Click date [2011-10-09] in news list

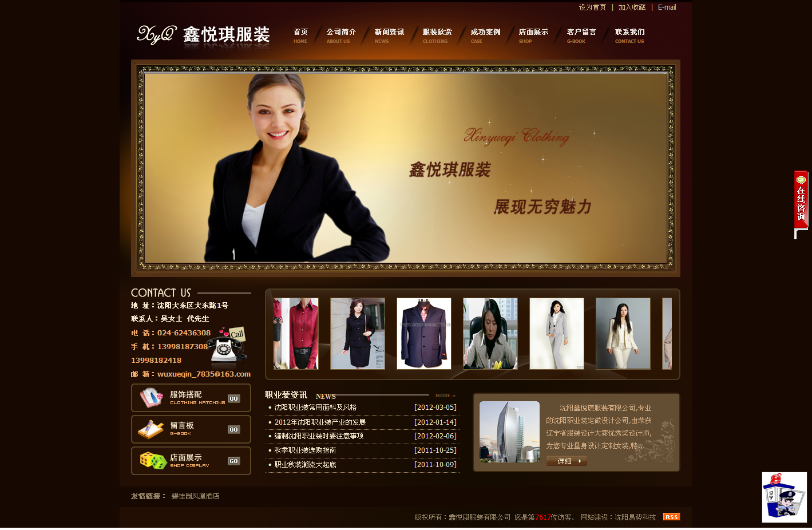click(x=435, y=465)
